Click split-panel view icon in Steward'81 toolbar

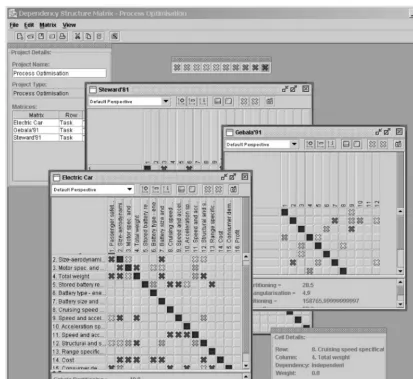(218, 101)
